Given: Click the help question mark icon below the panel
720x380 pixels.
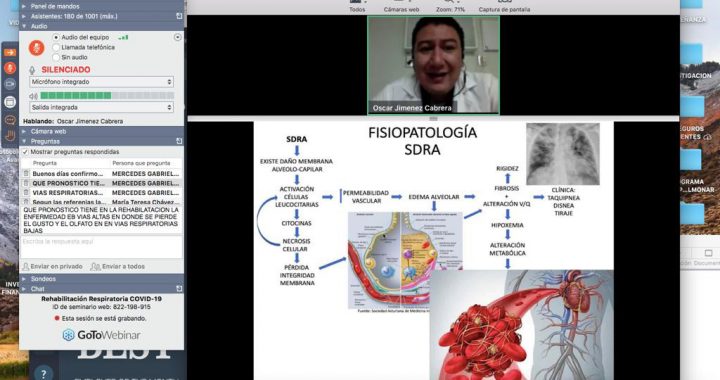Looking at the screenshot, I should pos(44,373).
